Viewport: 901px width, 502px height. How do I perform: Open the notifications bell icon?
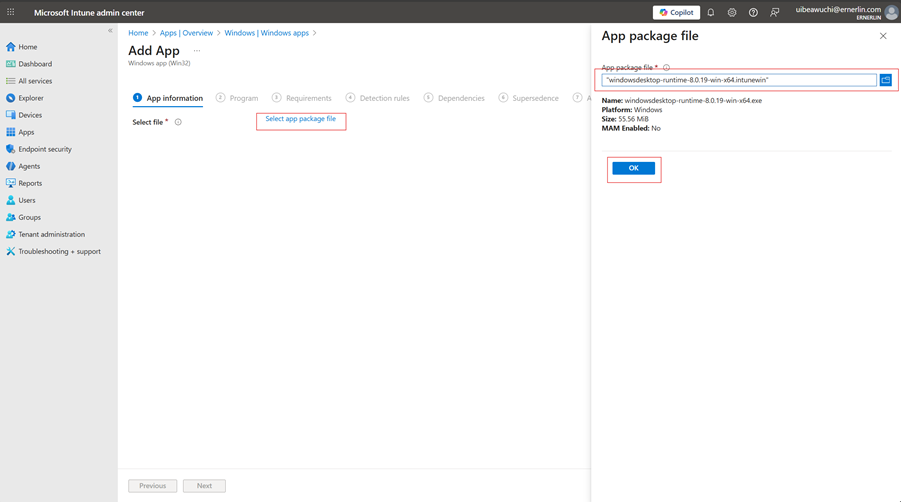[711, 12]
